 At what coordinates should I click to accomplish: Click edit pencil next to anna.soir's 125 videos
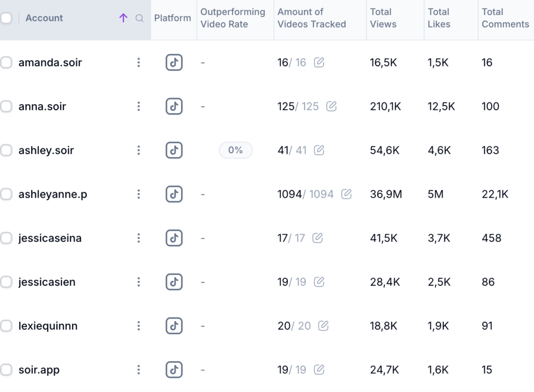(x=331, y=106)
